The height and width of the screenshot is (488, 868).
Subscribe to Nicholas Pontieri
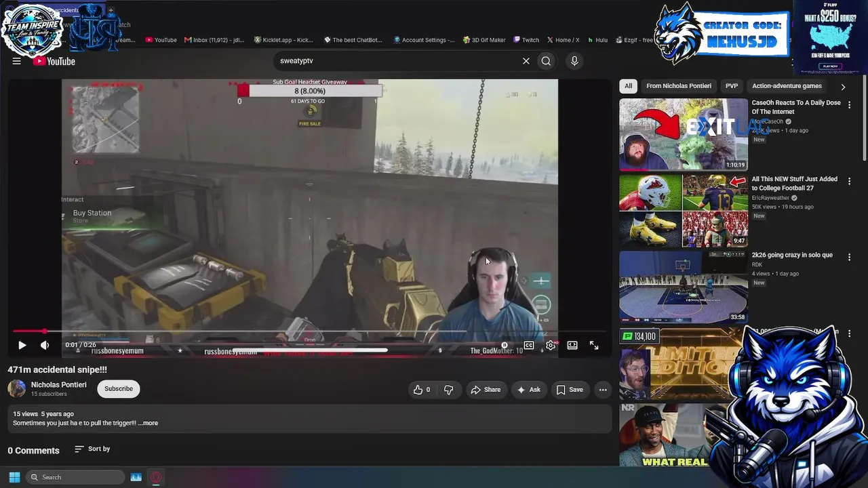tap(119, 388)
